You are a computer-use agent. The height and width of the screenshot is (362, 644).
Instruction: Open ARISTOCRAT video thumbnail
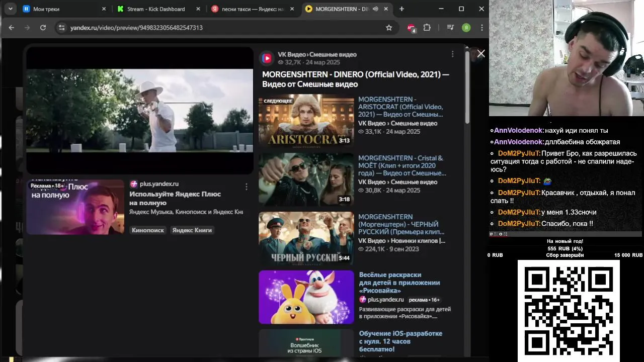[306, 121]
